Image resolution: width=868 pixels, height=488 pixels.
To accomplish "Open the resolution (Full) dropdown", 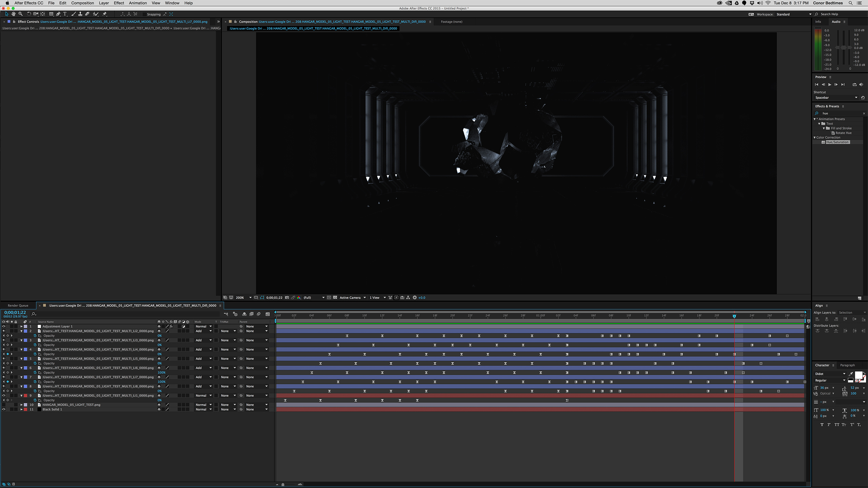I will tap(314, 298).
